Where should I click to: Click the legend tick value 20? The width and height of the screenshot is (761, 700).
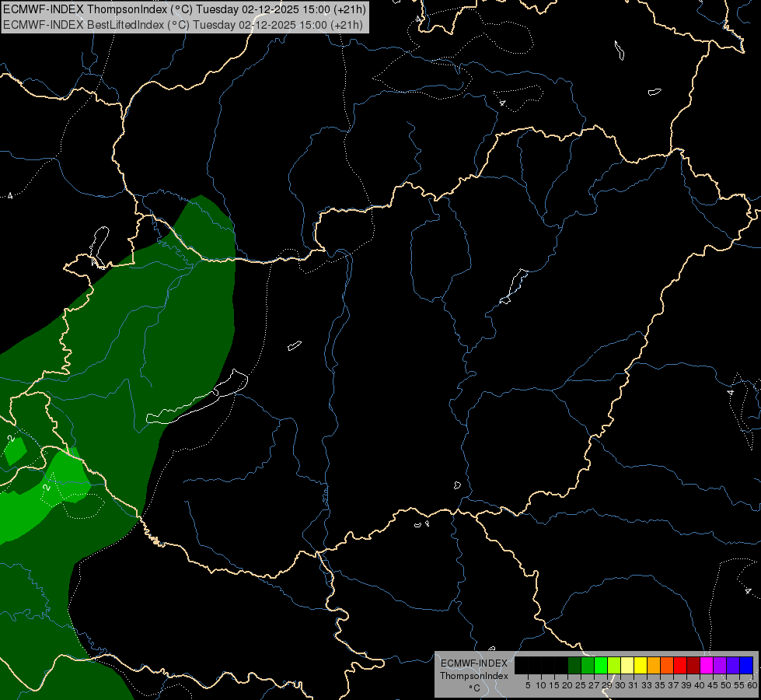point(567,685)
